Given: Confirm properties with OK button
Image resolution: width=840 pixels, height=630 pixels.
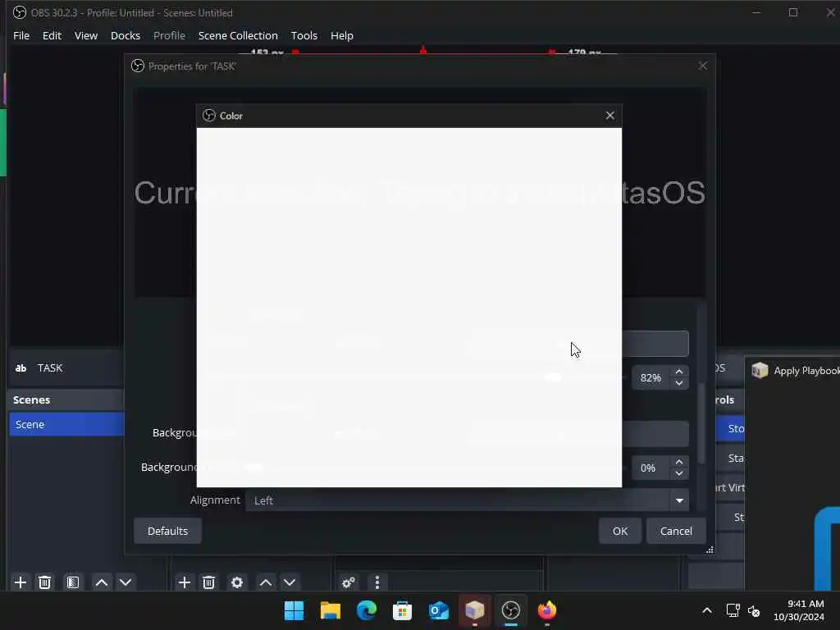Looking at the screenshot, I should pyautogui.click(x=620, y=531).
